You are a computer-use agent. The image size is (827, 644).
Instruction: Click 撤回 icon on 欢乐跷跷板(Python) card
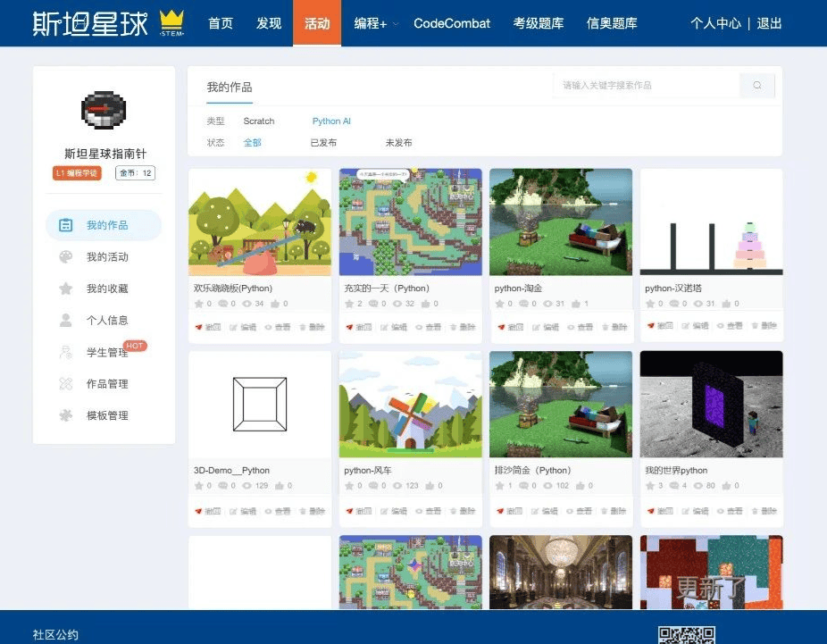coord(198,327)
